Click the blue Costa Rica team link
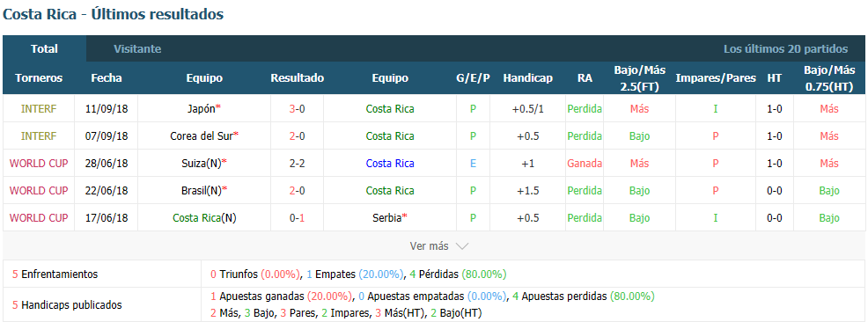 coord(390,164)
